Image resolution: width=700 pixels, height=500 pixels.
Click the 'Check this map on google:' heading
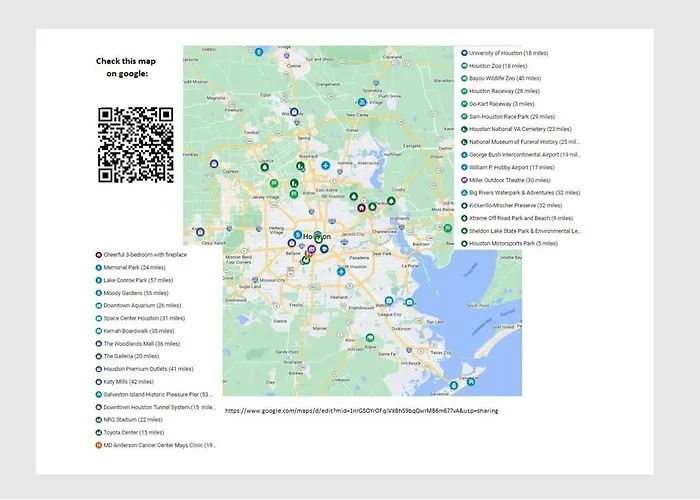tap(126, 67)
